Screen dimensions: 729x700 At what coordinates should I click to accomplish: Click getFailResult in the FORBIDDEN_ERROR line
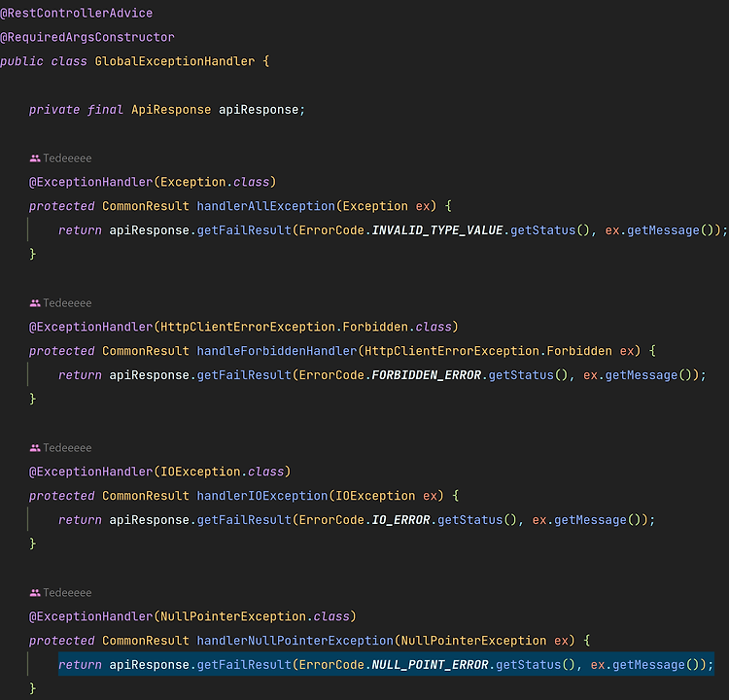pyautogui.click(x=244, y=375)
